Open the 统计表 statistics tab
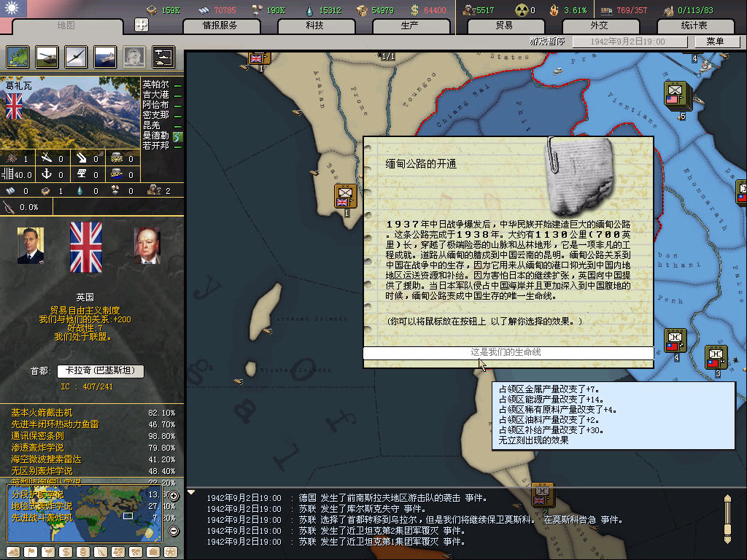Viewport: 747px width, 560px height. (694, 26)
